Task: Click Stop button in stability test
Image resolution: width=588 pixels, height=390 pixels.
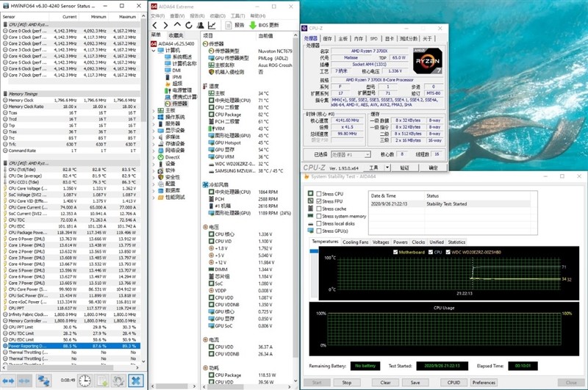Action: (x=346, y=383)
